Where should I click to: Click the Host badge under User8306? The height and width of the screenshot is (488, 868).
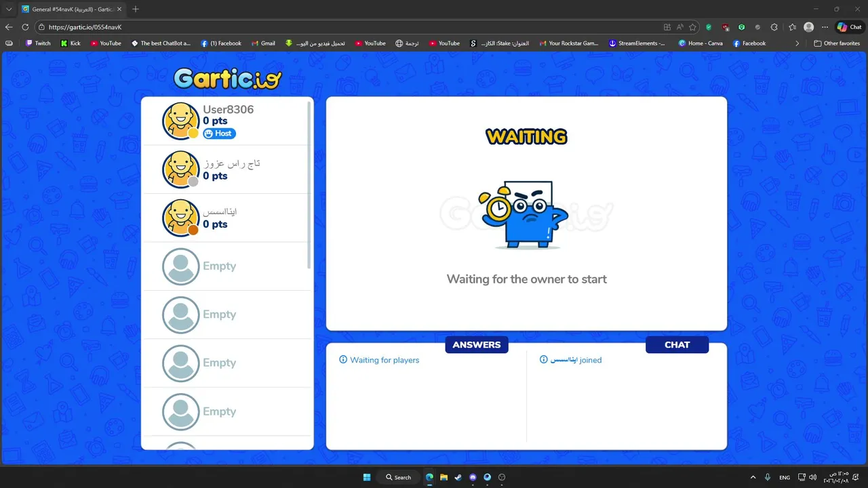[x=219, y=134]
